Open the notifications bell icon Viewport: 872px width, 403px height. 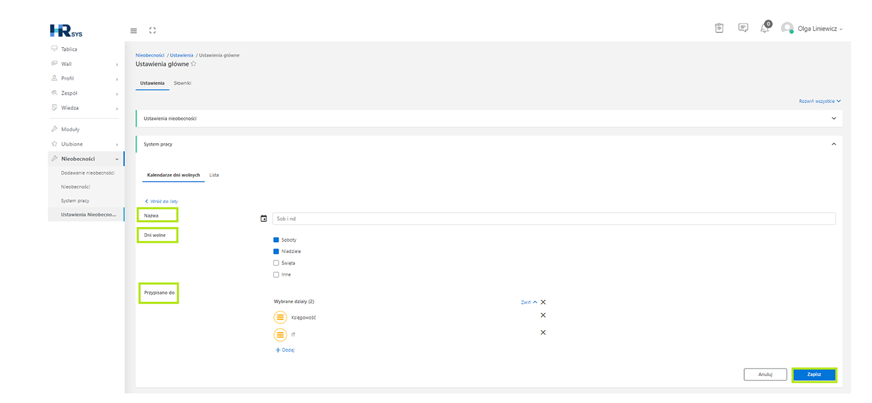tap(765, 28)
